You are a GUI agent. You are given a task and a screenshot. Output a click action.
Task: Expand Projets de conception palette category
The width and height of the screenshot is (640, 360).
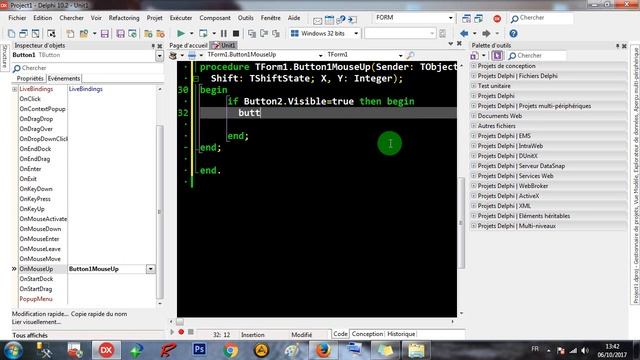pyautogui.click(x=473, y=66)
